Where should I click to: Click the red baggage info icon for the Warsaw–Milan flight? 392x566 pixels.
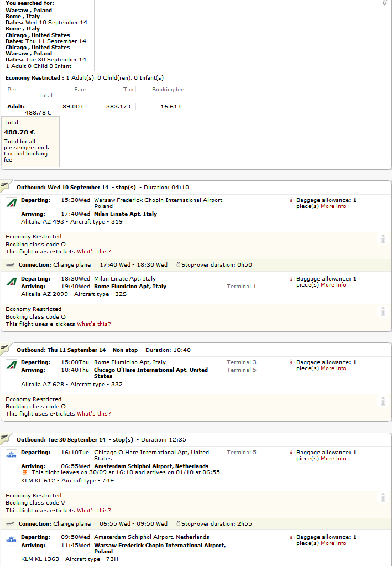pos(291,200)
